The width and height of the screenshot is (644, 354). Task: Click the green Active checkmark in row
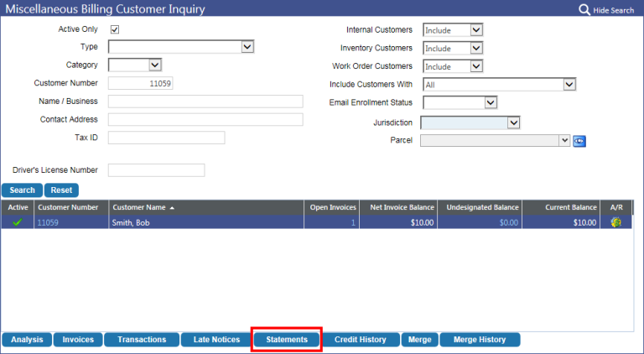coord(17,222)
